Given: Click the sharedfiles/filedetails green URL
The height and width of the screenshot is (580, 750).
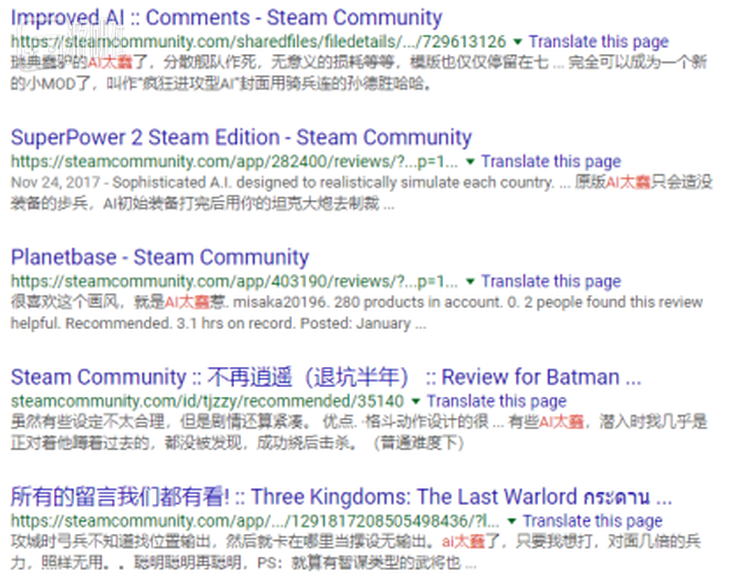Looking at the screenshot, I should (x=258, y=42).
